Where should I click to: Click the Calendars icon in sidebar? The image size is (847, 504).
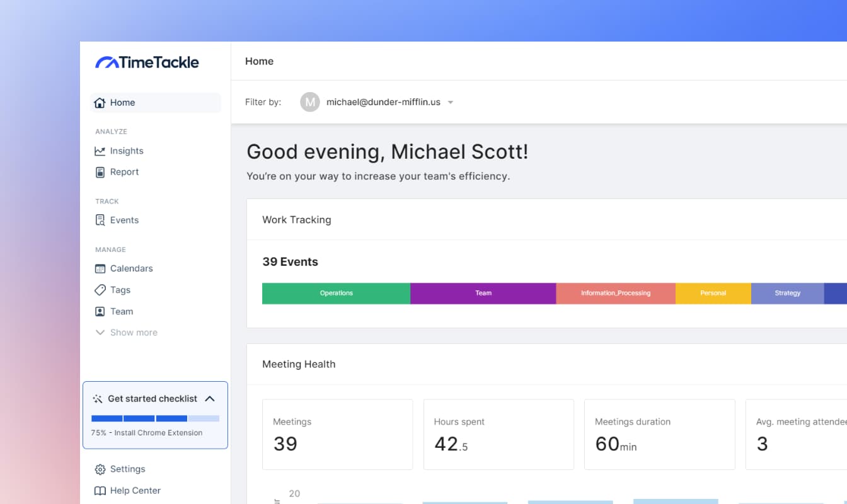pos(100,268)
